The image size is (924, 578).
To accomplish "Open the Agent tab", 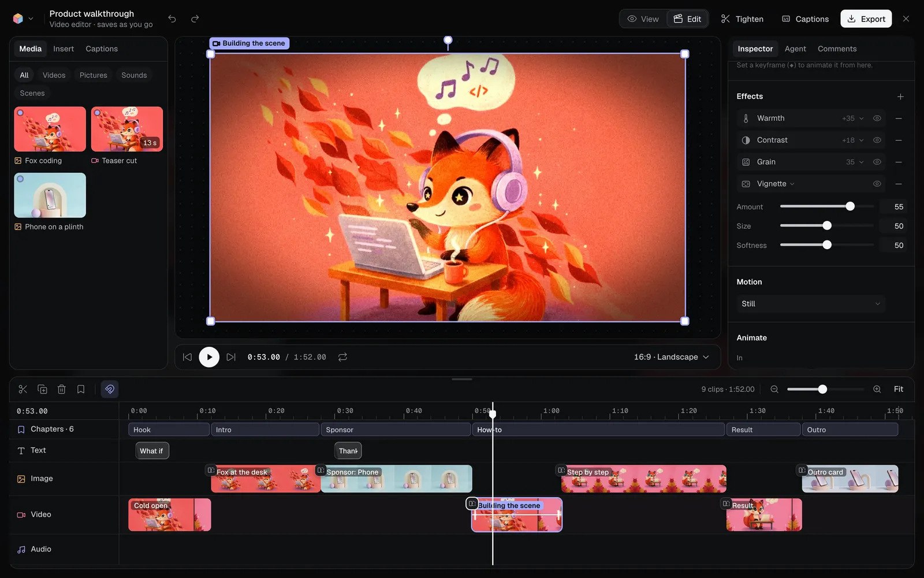I will [795, 49].
